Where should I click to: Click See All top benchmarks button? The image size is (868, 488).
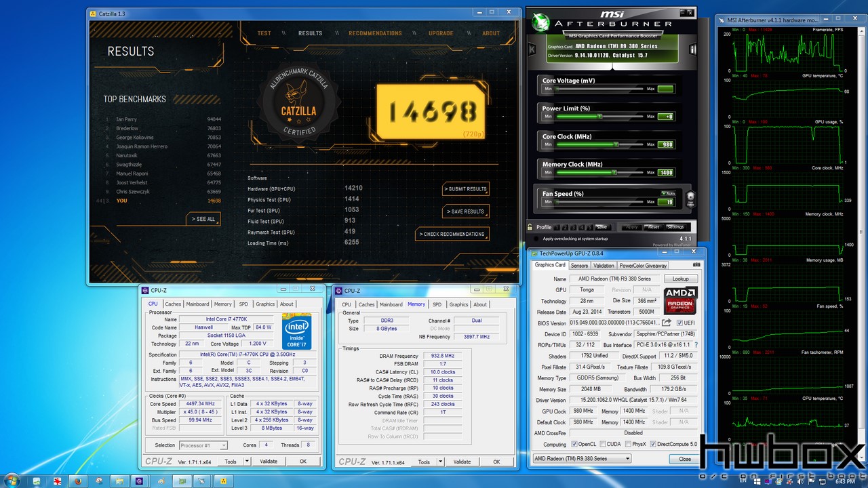203,219
